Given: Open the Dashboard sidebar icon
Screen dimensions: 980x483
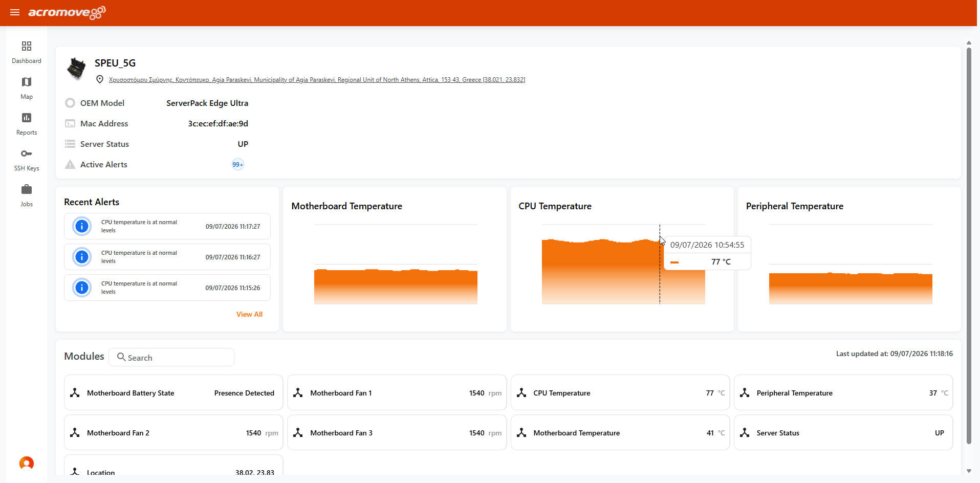Looking at the screenshot, I should point(27,46).
